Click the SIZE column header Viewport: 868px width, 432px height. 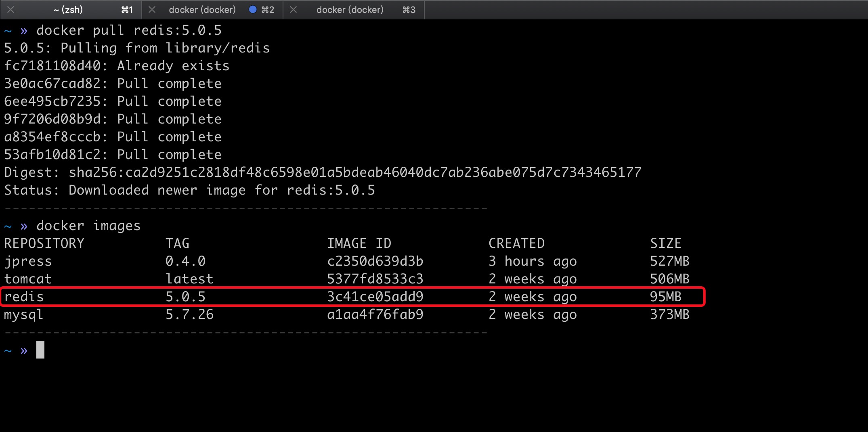[666, 243]
